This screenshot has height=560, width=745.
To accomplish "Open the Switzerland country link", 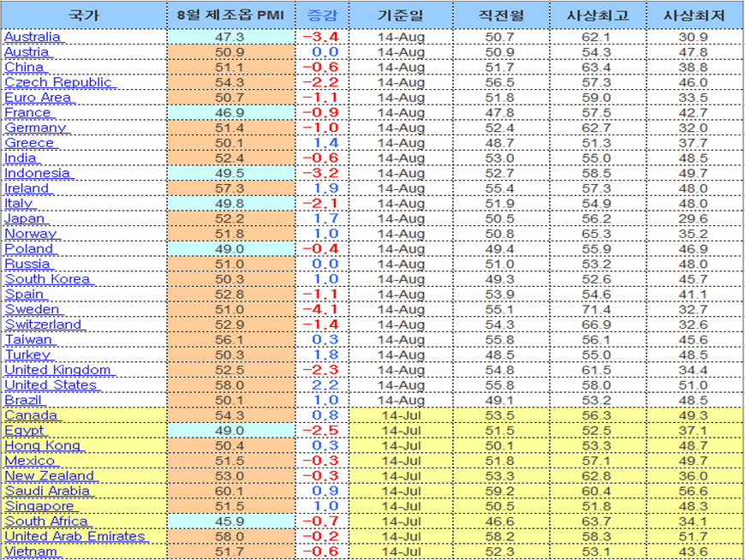I will click(44, 325).
